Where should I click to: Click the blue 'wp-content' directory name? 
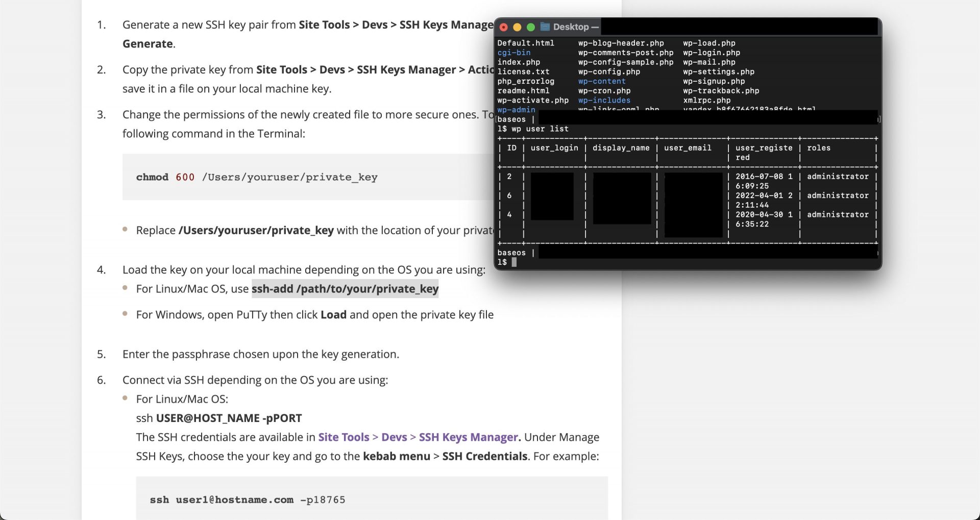(602, 81)
